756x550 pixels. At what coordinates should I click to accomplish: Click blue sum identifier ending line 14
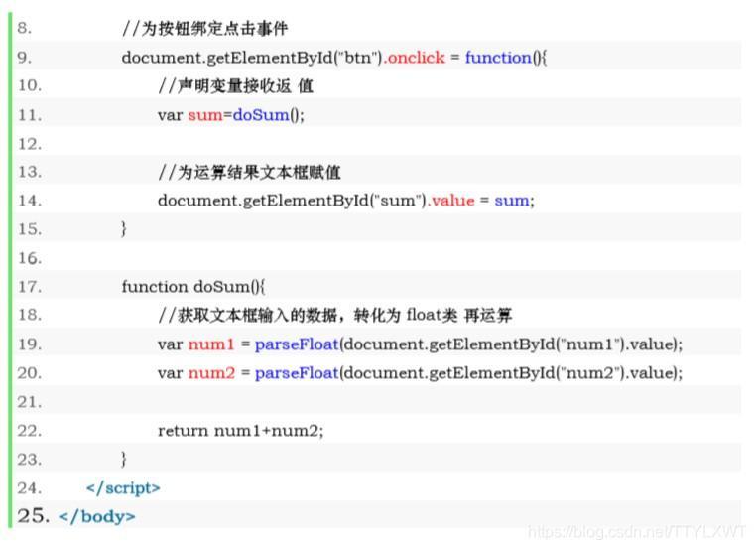pyautogui.click(x=512, y=201)
